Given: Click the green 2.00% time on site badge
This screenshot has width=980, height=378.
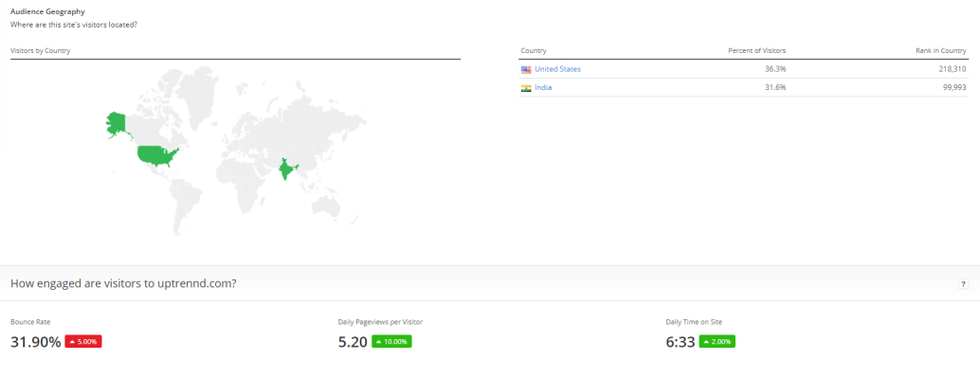Looking at the screenshot, I should point(717,342).
